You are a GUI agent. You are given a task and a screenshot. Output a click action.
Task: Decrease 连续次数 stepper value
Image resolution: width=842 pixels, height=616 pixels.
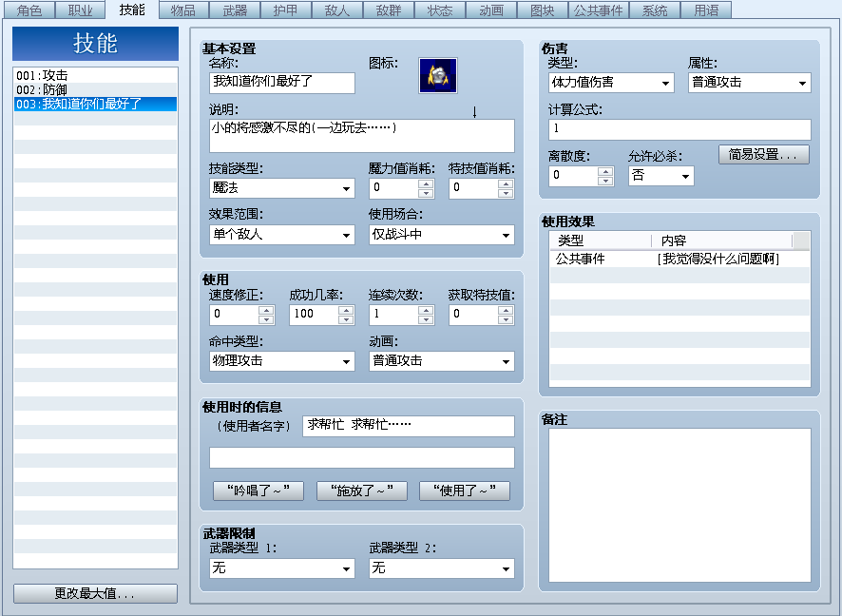click(426, 319)
